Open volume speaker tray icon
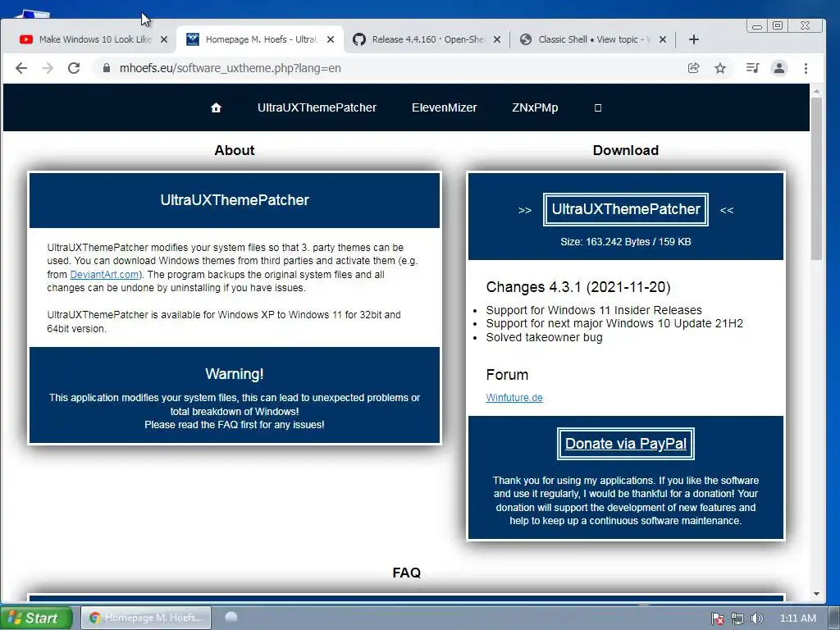 point(756,619)
